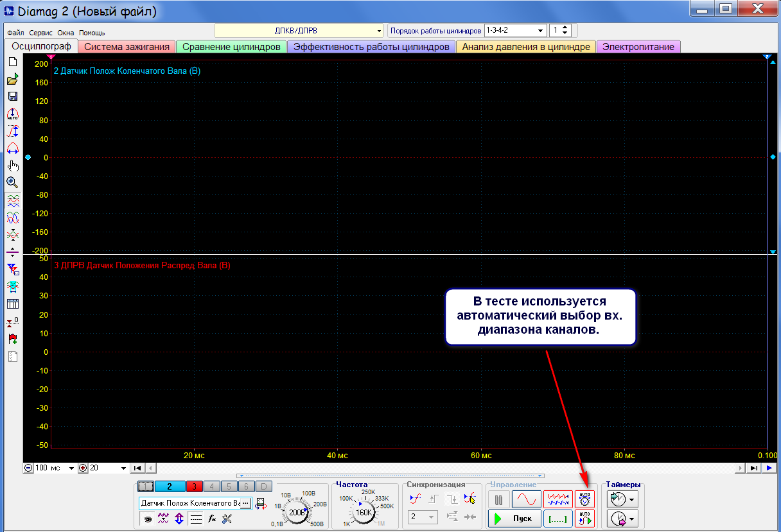Click the blue play arrow at scrollbar end

[769, 468]
